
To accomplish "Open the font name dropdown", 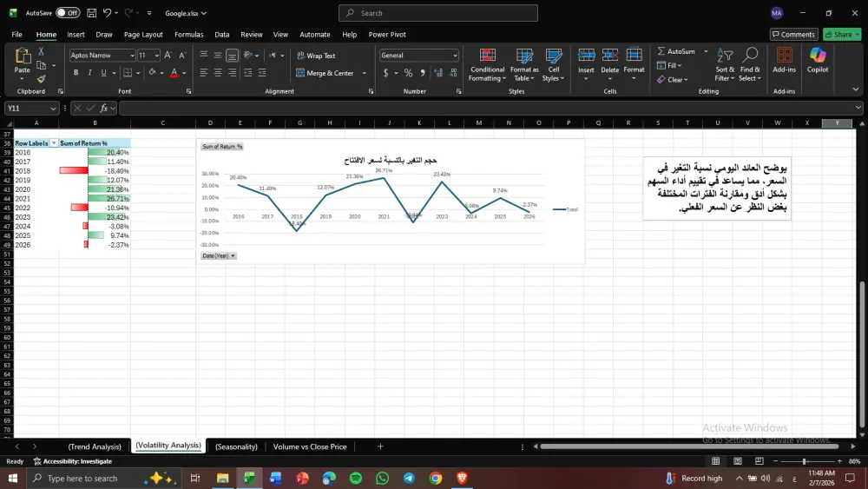I will click(132, 56).
